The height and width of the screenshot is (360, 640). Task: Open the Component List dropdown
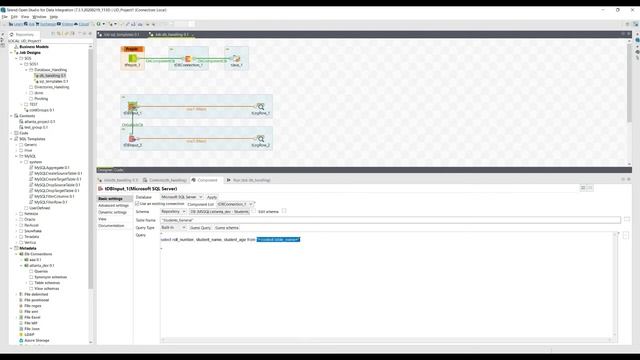235,204
